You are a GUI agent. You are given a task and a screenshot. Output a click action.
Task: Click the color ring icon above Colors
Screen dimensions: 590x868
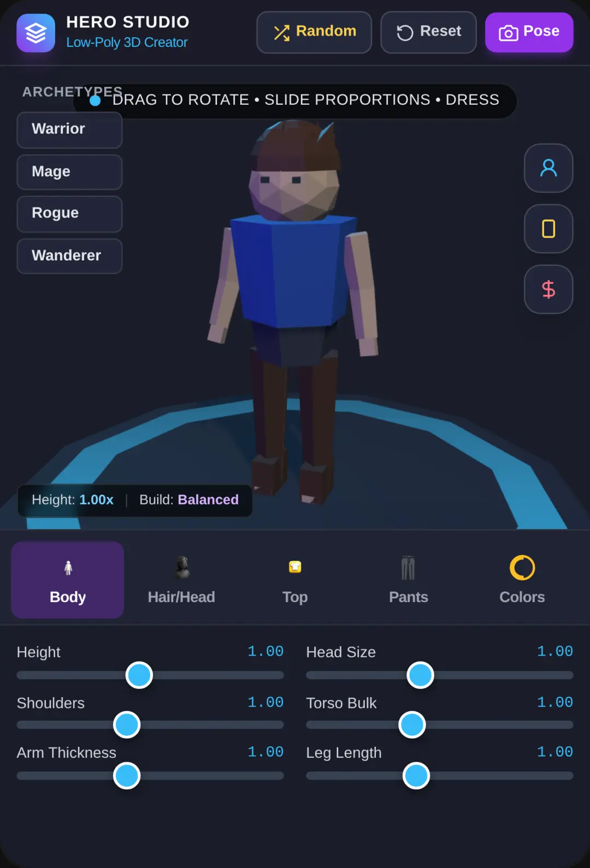coord(522,568)
